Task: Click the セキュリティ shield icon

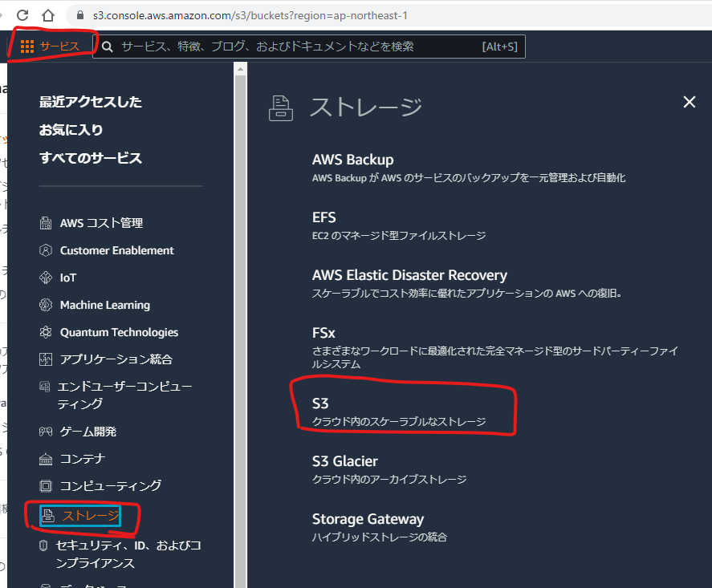Action: (x=43, y=545)
